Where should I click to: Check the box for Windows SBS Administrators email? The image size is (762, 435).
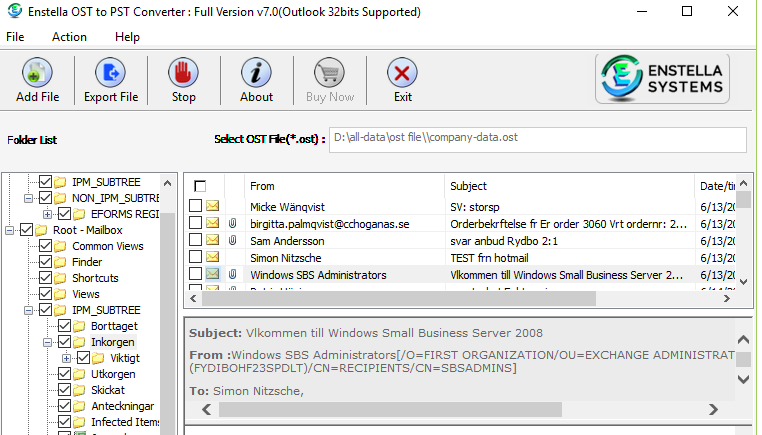(195, 274)
